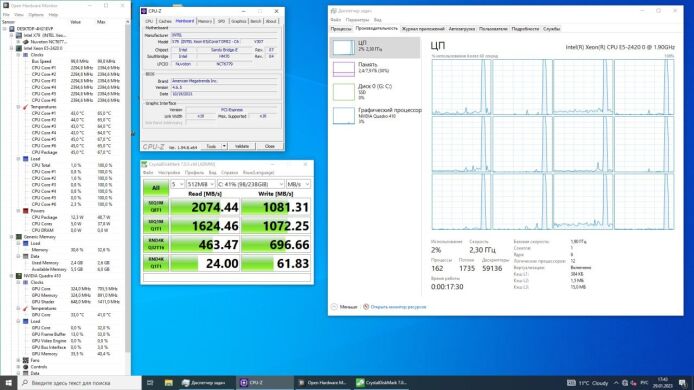Open the Options menu in Open Hardware Monitor
The width and height of the screenshot is (694, 390).
(x=36, y=15)
